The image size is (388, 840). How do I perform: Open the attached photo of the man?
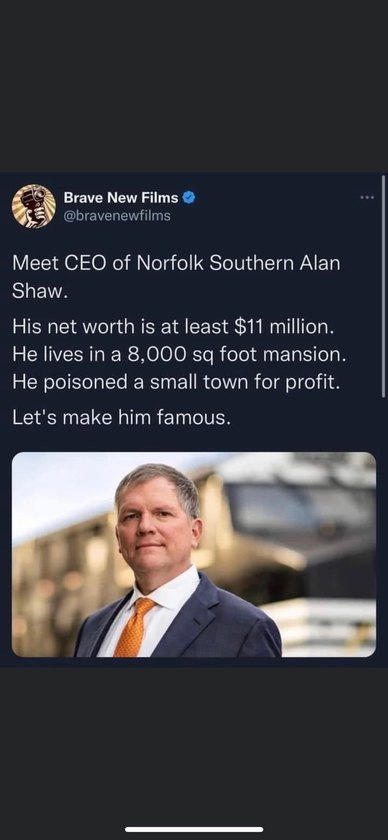point(194,554)
